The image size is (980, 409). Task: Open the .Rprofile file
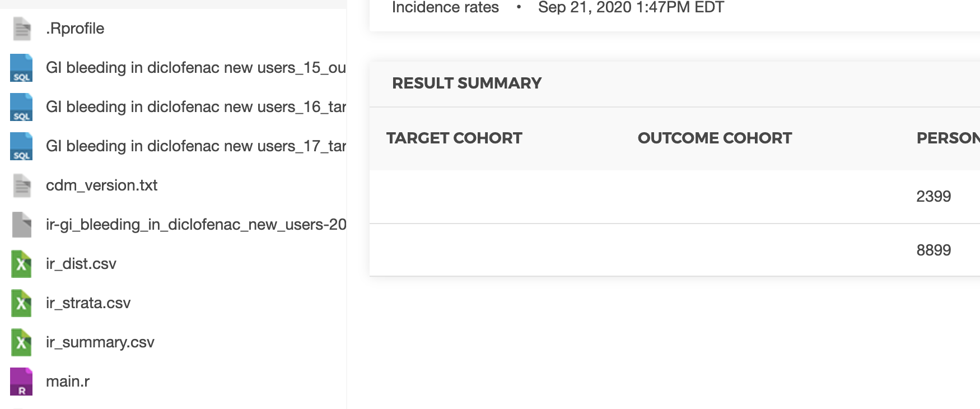(x=75, y=28)
